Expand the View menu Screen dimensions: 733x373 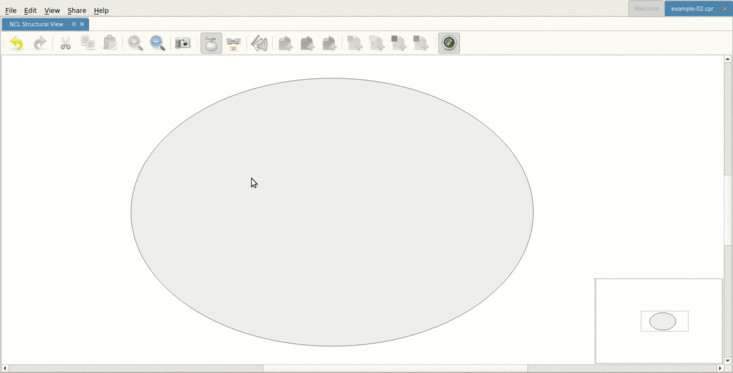52,10
